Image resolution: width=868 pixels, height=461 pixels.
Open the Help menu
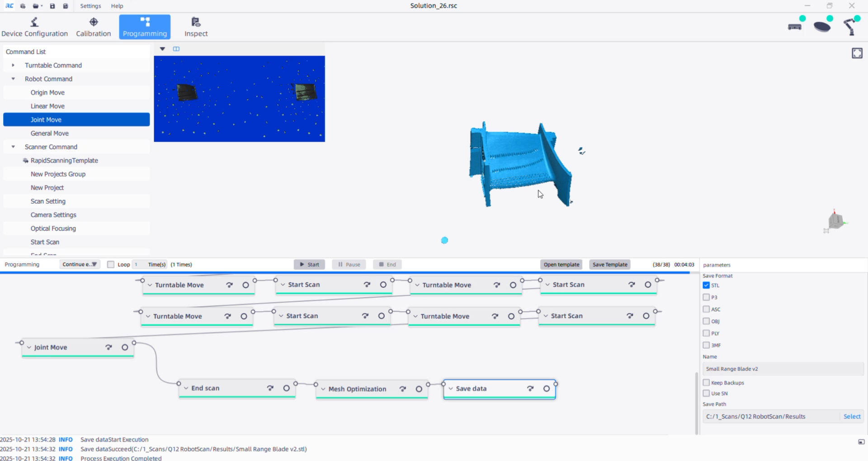click(117, 6)
